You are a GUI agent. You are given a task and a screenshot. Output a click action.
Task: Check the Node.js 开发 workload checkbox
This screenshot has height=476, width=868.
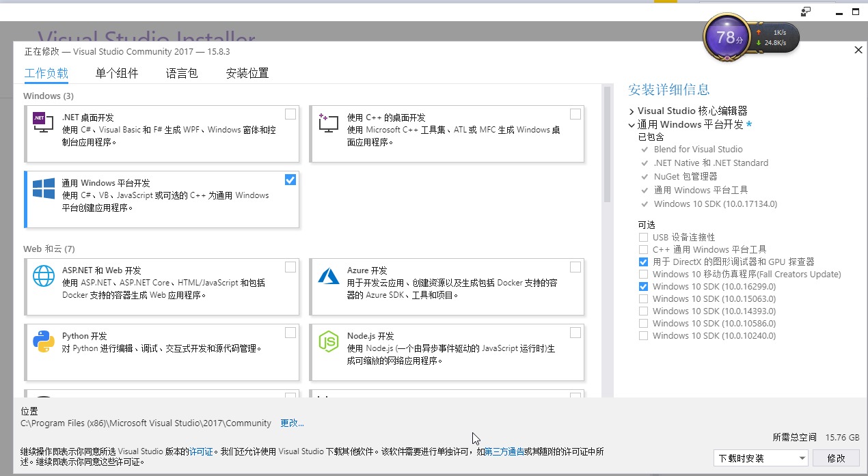tap(575, 333)
